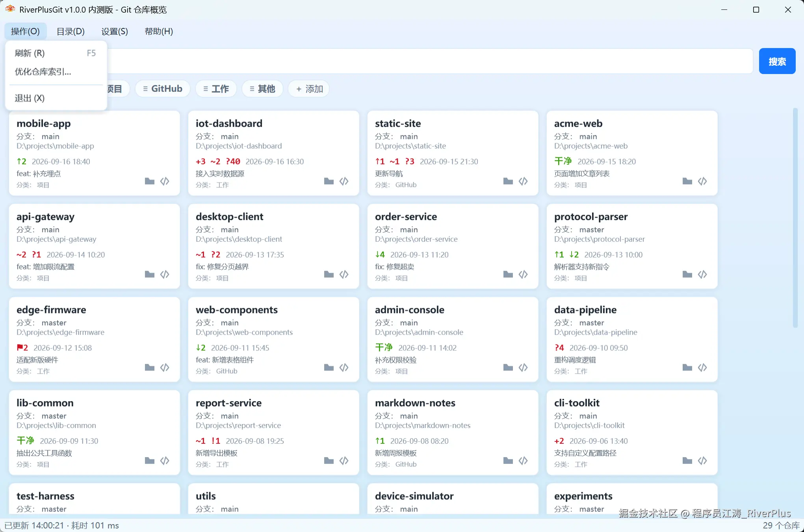Click the blue 搜索 button
This screenshot has width=804, height=532.
[777, 61]
